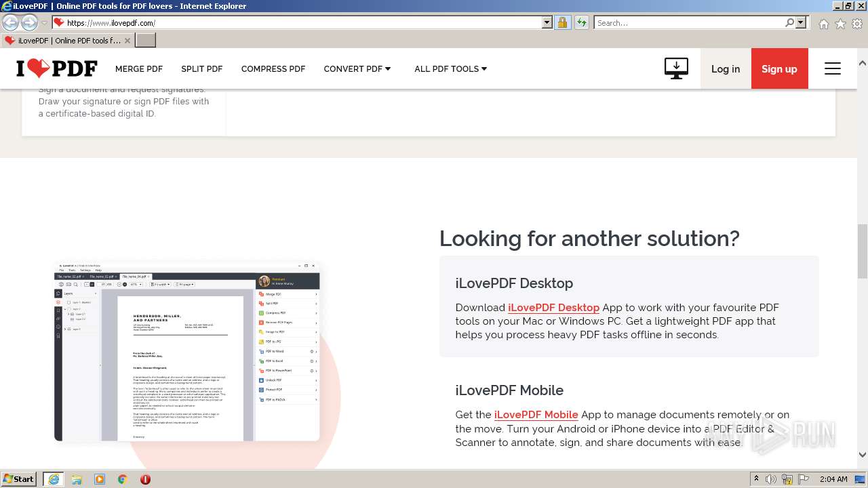Click the 'Looking for another solution?' heading
The height and width of the screenshot is (488, 868).
589,239
